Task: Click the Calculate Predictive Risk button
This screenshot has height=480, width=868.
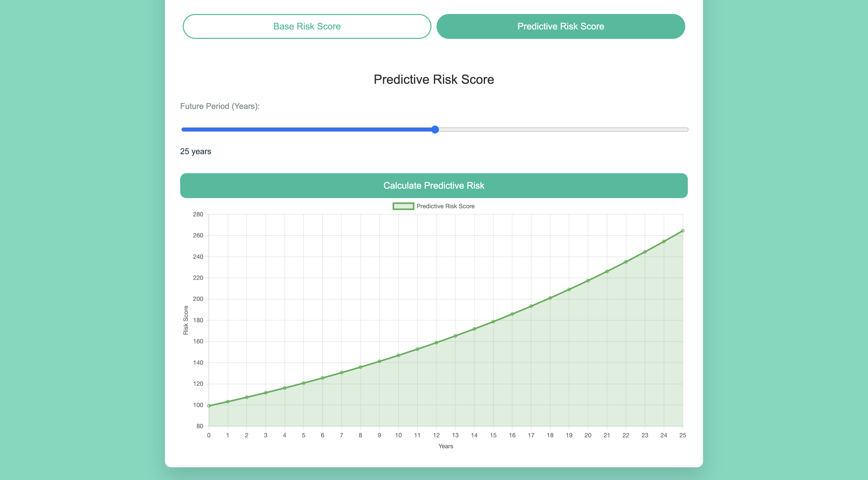Action: click(434, 185)
